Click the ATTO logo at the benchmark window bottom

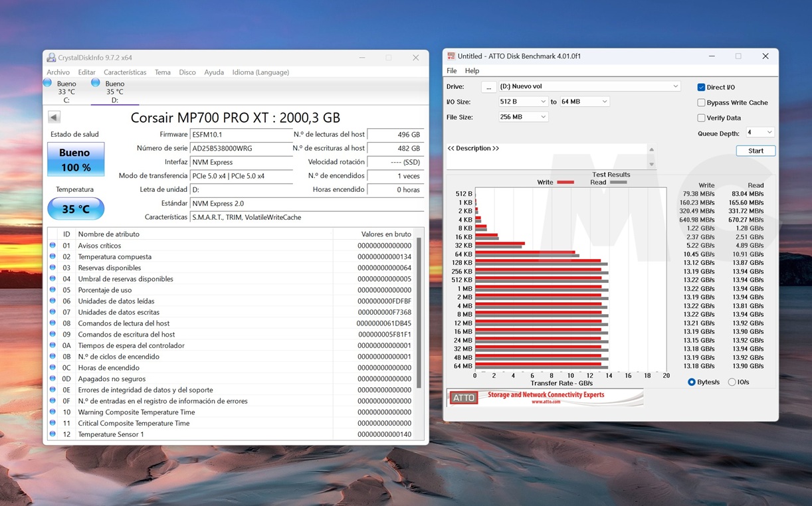463,397
